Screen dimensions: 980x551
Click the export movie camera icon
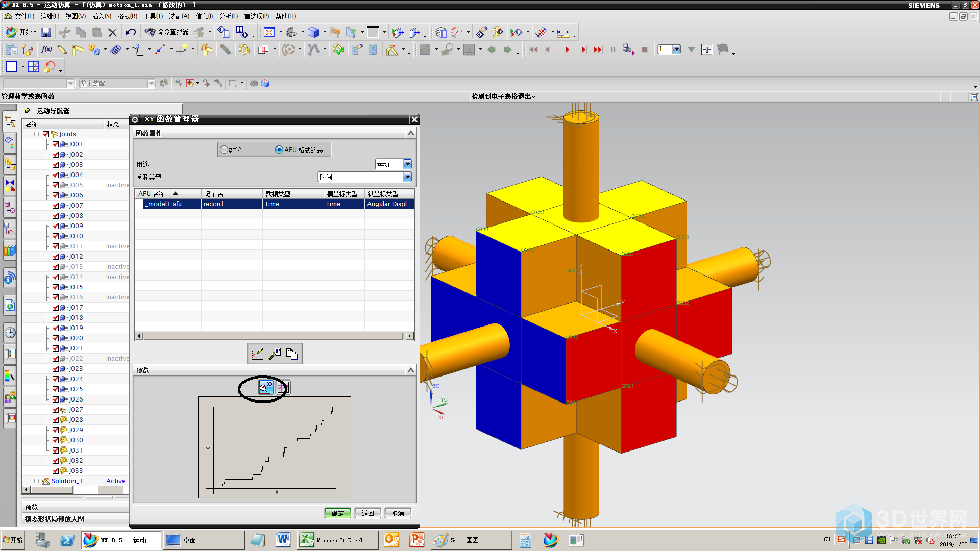[628, 49]
